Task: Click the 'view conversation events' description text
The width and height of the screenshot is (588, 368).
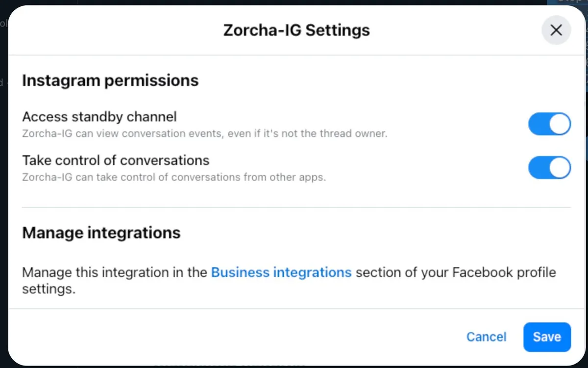Action: tap(205, 133)
